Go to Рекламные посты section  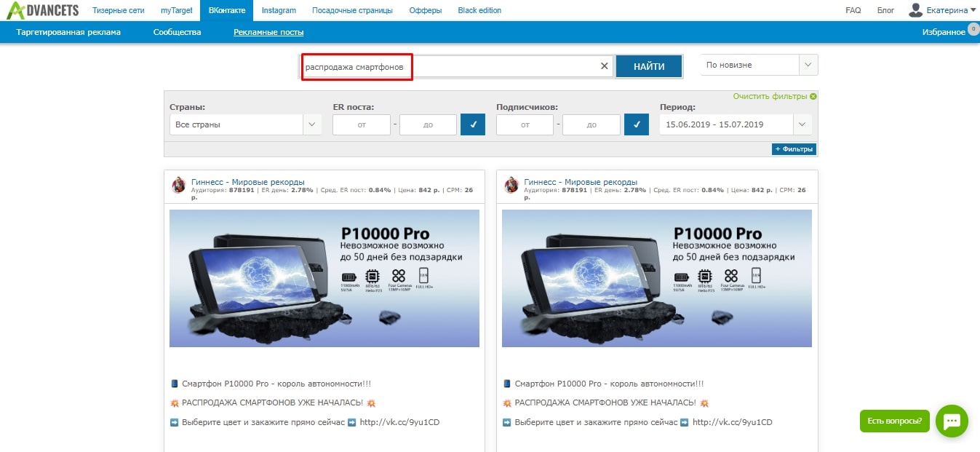[268, 32]
